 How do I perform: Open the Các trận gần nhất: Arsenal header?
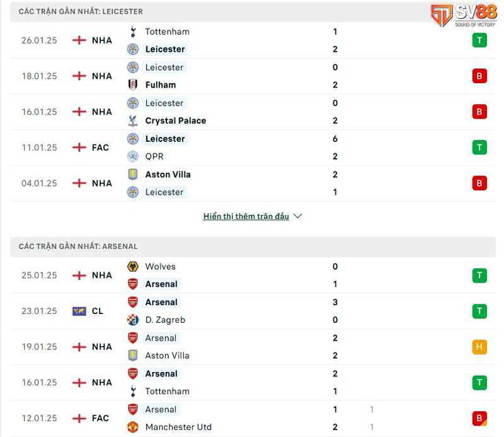[x=78, y=247]
